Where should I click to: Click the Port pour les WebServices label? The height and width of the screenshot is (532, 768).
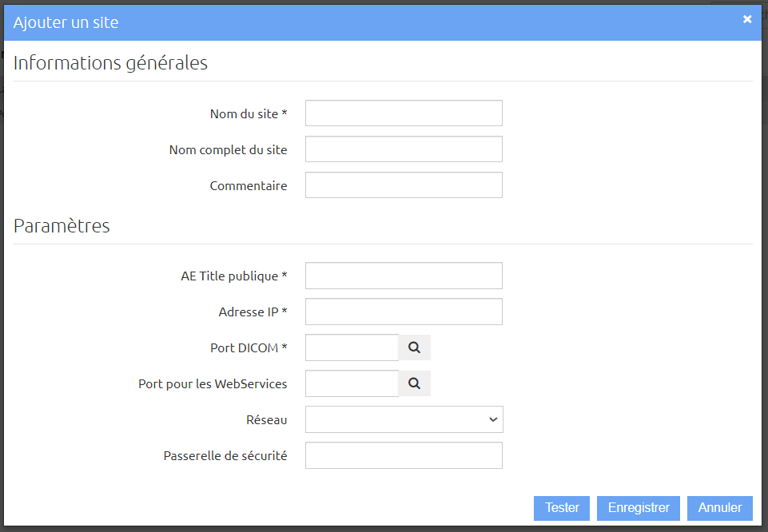(x=213, y=383)
